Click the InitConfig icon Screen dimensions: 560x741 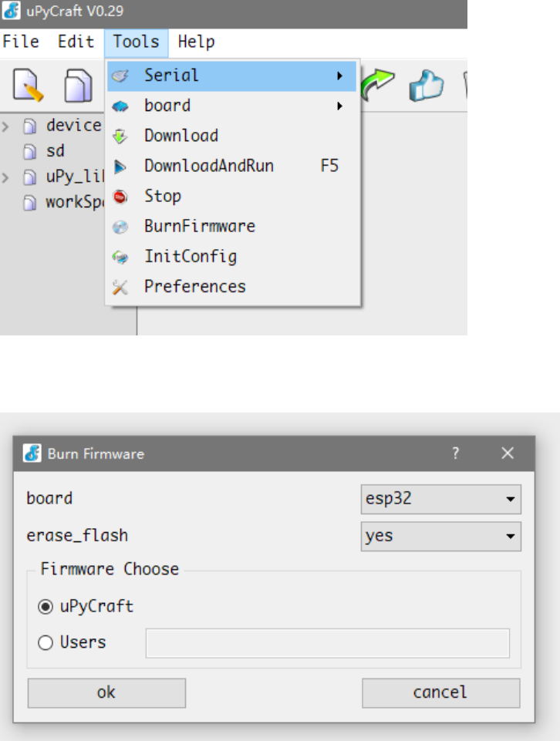pyautogui.click(x=120, y=257)
